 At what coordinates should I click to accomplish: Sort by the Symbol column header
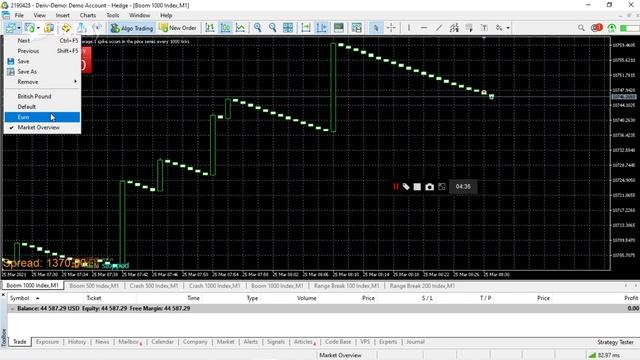pos(20,298)
